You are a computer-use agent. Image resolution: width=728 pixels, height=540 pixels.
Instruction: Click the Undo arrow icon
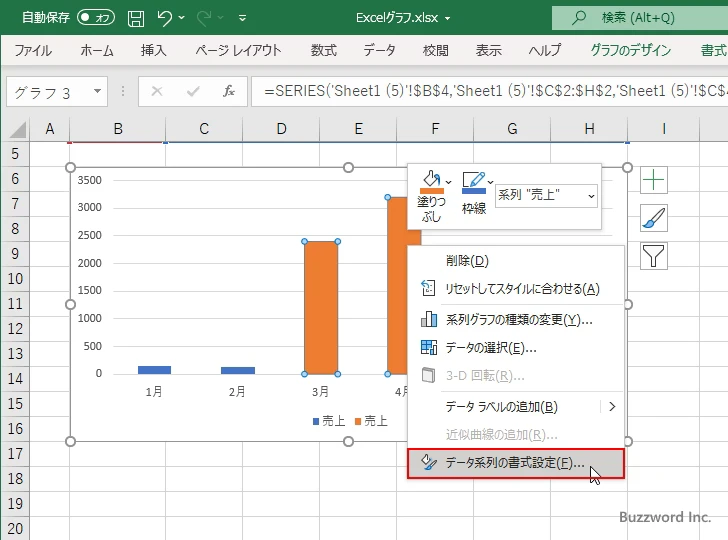pos(164,18)
